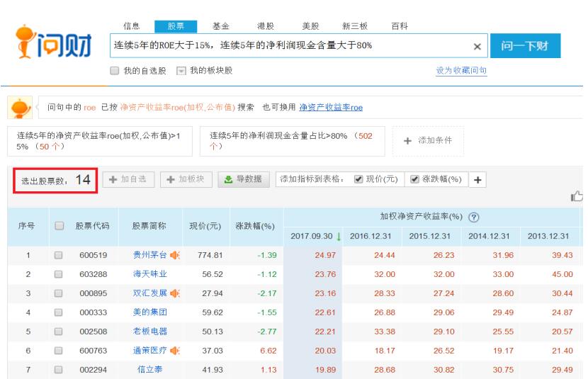The height and width of the screenshot is (379, 588).
Task: Click the mascot avatar icon beside the hint
Action: coord(21,108)
